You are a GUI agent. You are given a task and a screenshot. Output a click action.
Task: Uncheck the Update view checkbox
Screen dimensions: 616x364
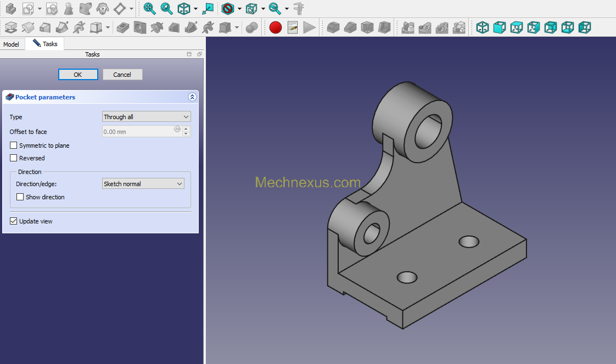[x=13, y=221]
